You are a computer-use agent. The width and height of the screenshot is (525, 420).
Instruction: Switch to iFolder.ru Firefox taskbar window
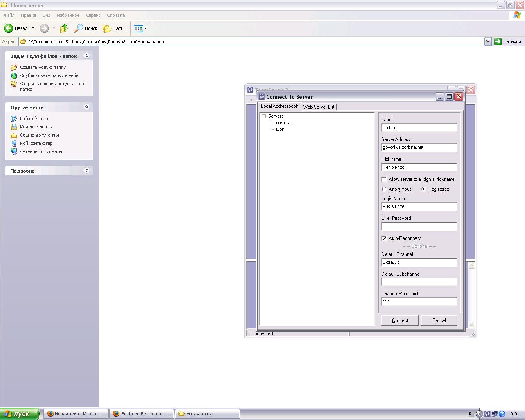tap(142, 414)
